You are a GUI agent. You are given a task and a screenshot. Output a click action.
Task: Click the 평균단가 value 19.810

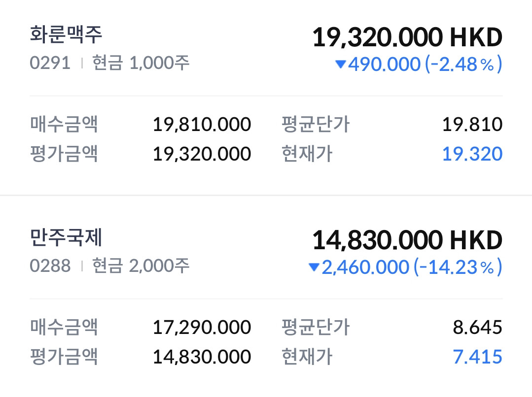472,125
